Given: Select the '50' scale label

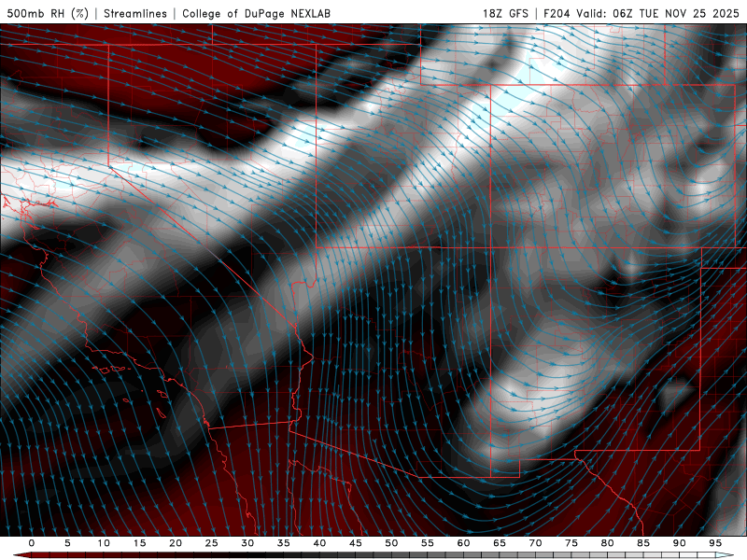Looking at the screenshot, I should pos(391,543).
